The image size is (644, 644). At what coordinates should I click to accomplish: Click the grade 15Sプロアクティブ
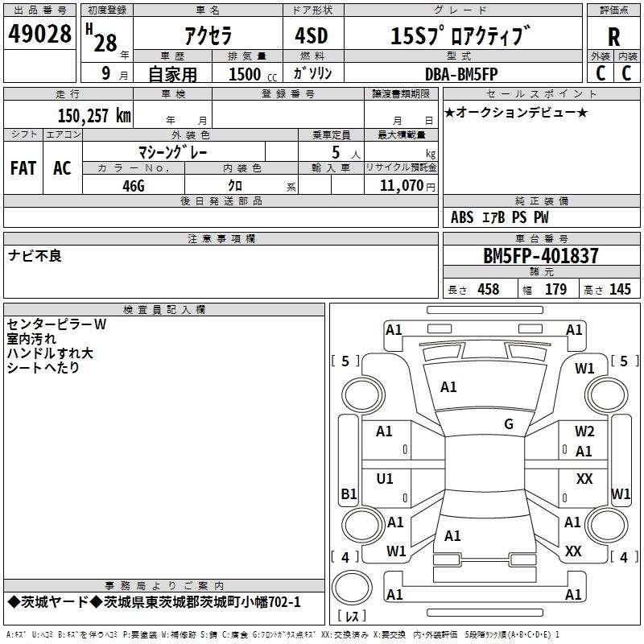(x=460, y=35)
